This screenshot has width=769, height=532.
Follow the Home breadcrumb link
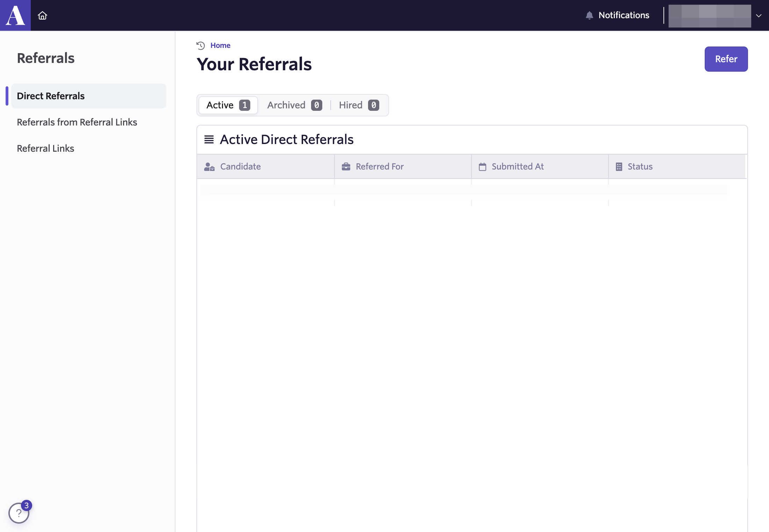click(x=220, y=45)
